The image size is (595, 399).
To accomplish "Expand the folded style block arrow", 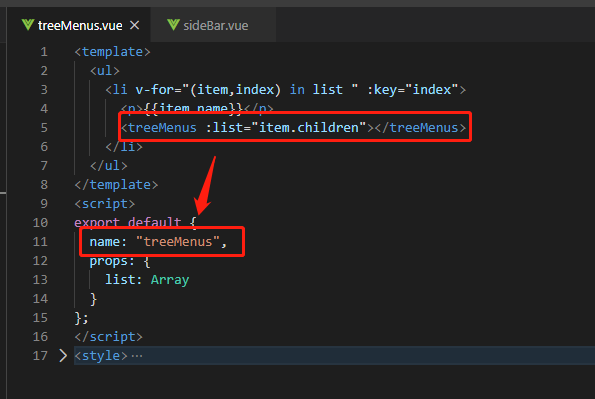I will coord(63,356).
